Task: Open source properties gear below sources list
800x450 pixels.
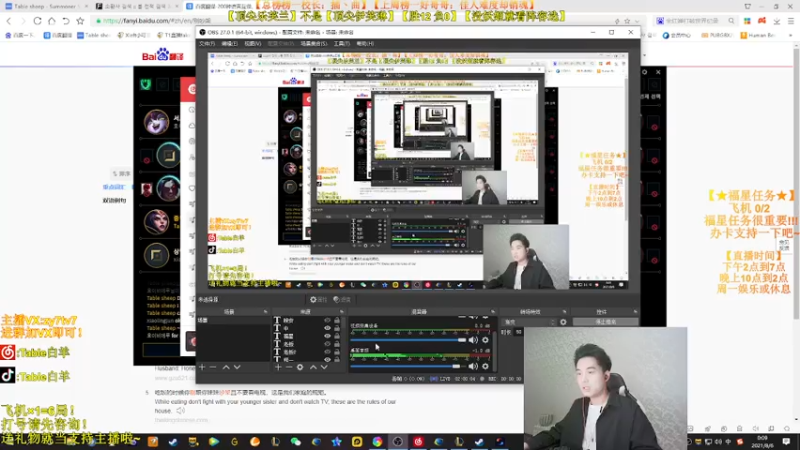Action: tap(300, 367)
